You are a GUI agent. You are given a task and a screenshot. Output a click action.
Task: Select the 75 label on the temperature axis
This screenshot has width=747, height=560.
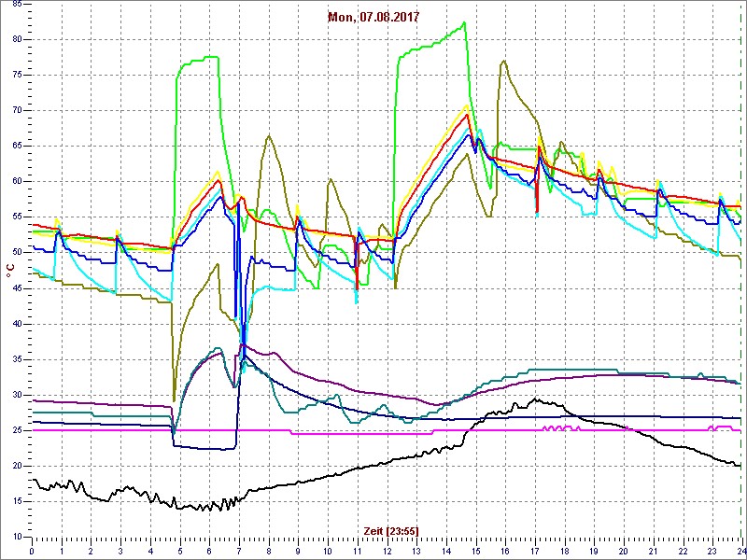[17, 76]
